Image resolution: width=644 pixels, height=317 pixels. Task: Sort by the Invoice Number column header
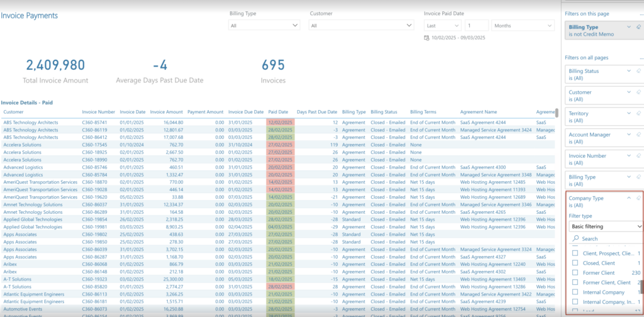pyautogui.click(x=99, y=112)
